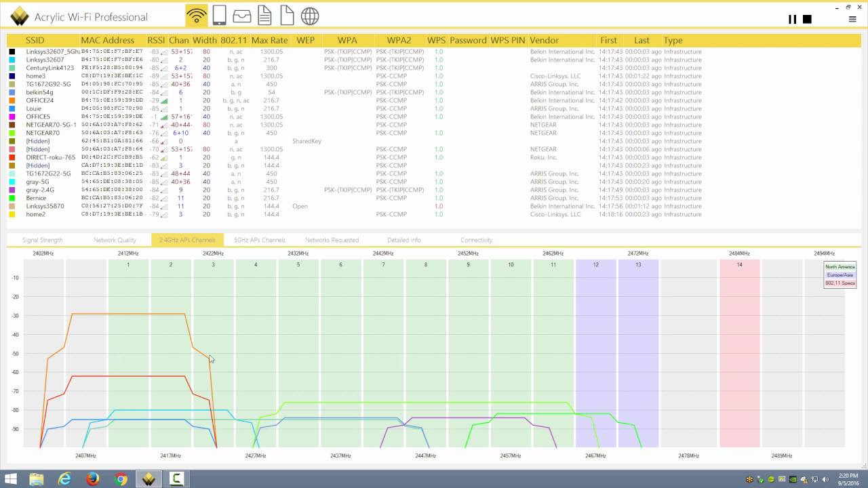This screenshot has height=488, width=868.
Task: Open the Detailed info tab
Action: point(404,240)
